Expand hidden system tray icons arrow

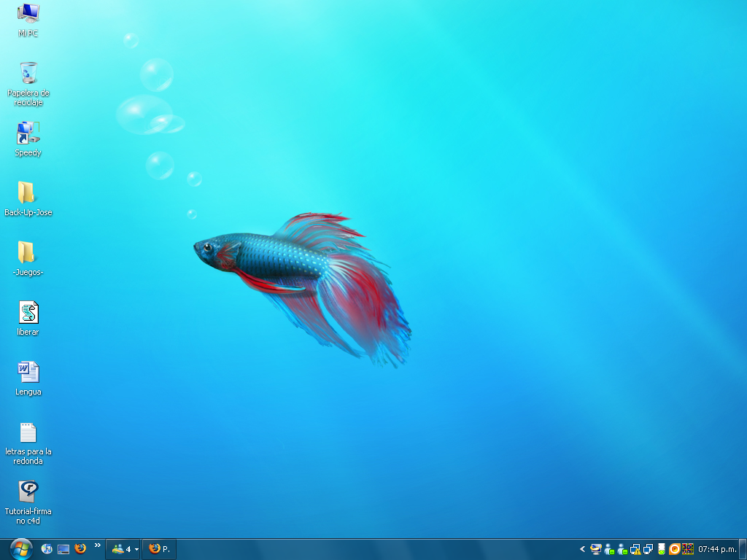[x=582, y=549]
